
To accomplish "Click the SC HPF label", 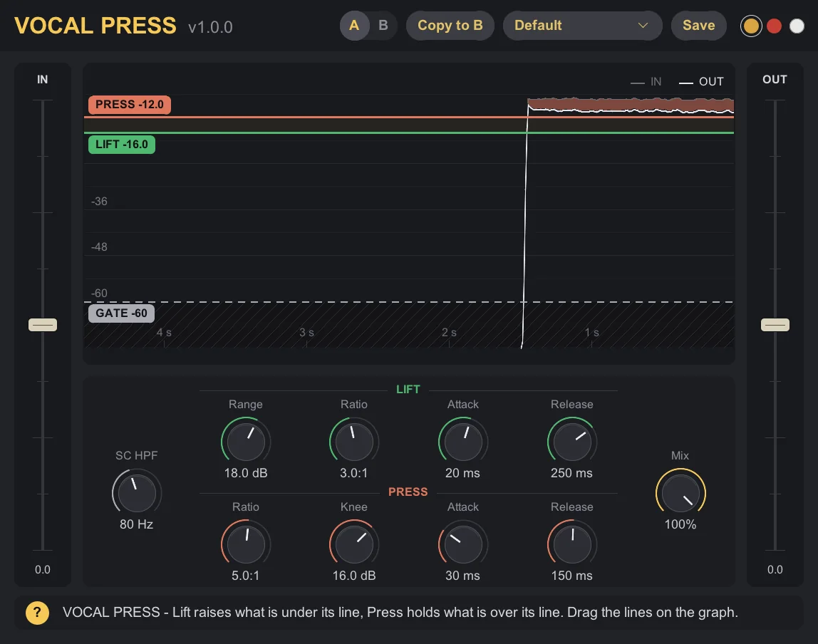I will 137,456.
